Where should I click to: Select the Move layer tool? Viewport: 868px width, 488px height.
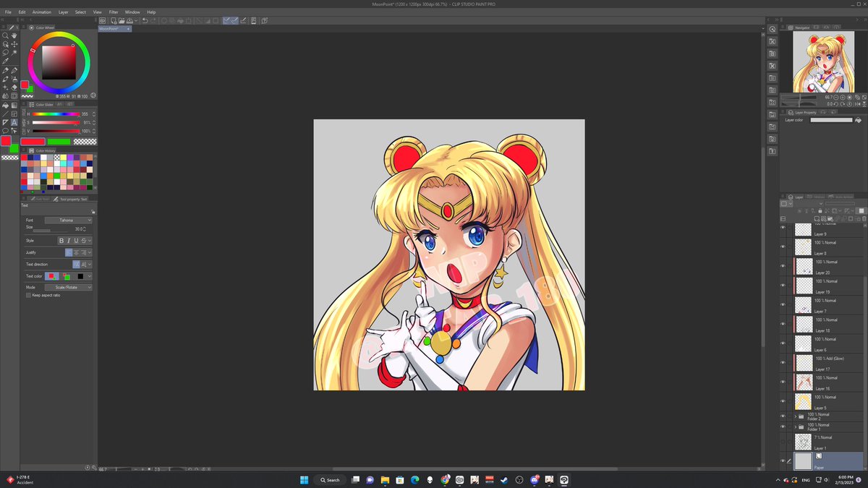14,44
